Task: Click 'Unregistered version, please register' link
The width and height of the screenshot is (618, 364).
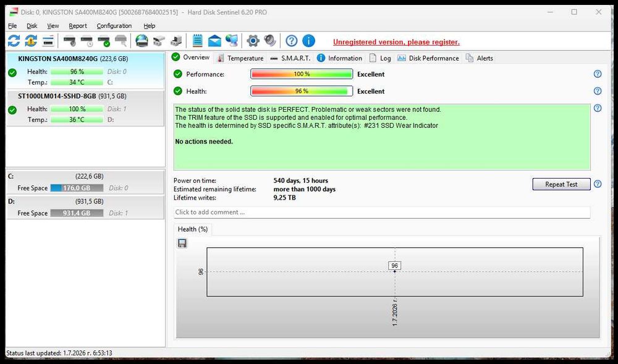Action: click(x=396, y=42)
